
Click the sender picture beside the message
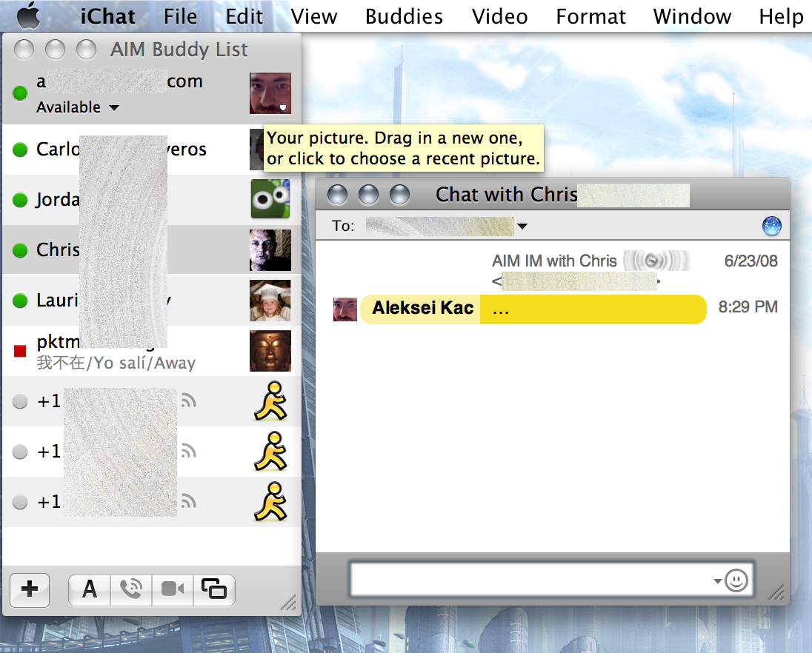(x=345, y=309)
